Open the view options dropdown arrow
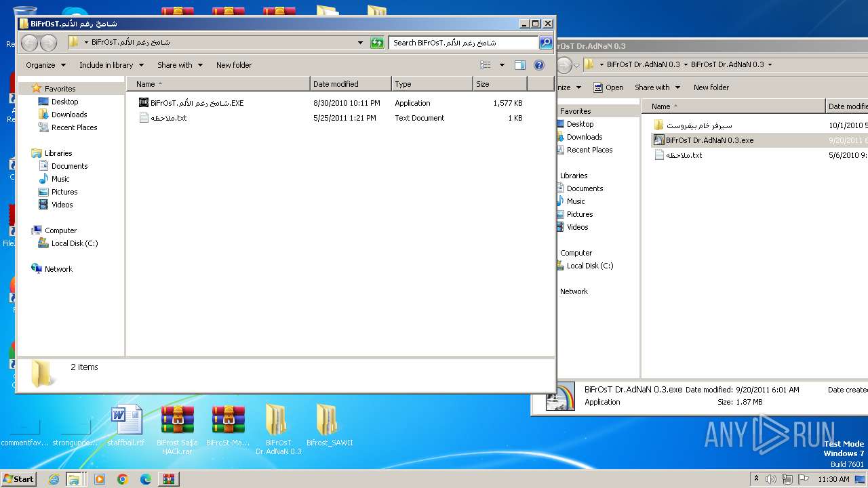 [x=502, y=65]
